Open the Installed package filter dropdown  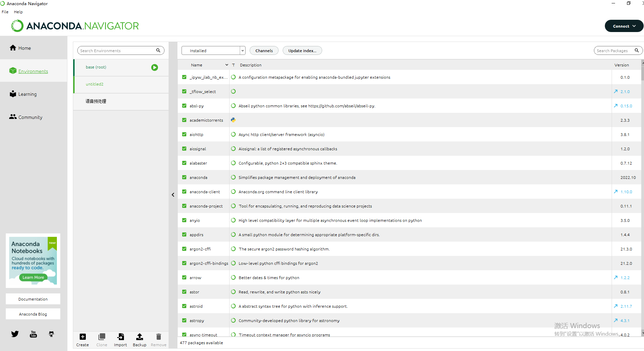tap(213, 50)
